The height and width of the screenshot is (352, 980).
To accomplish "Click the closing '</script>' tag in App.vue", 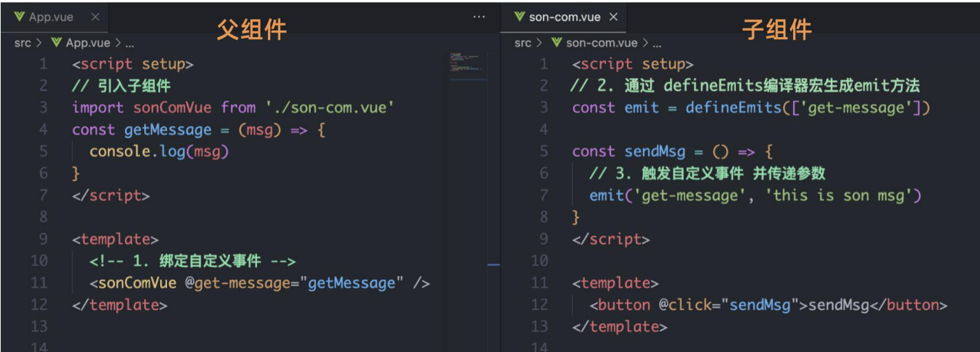I will click(x=111, y=196).
